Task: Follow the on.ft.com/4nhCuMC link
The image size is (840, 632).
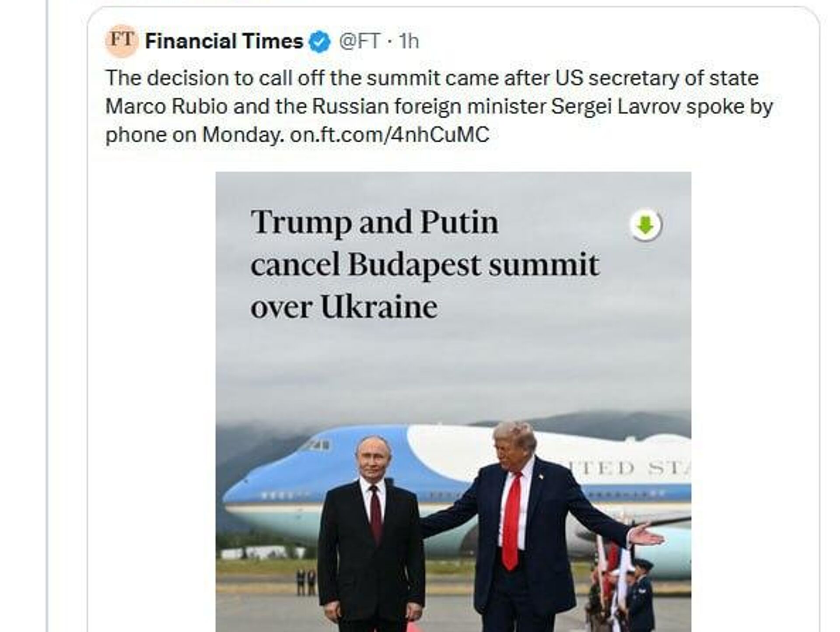Action: 389,135
